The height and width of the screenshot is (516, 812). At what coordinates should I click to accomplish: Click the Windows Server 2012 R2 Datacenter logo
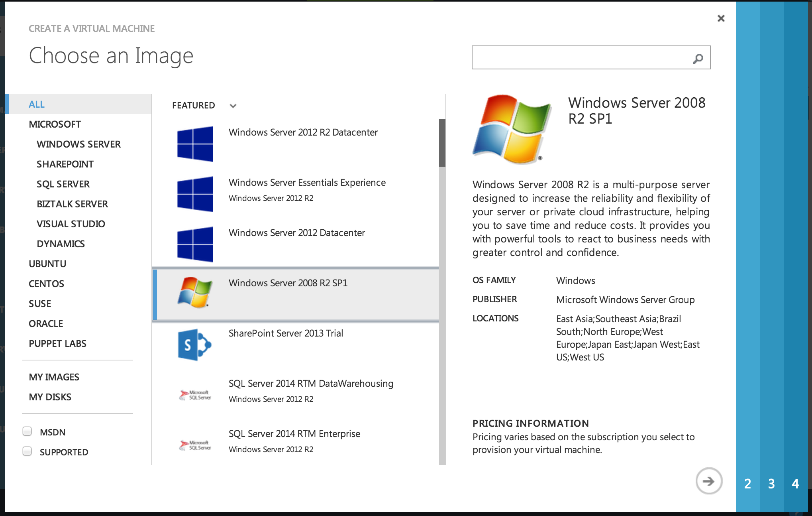[195, 144]
